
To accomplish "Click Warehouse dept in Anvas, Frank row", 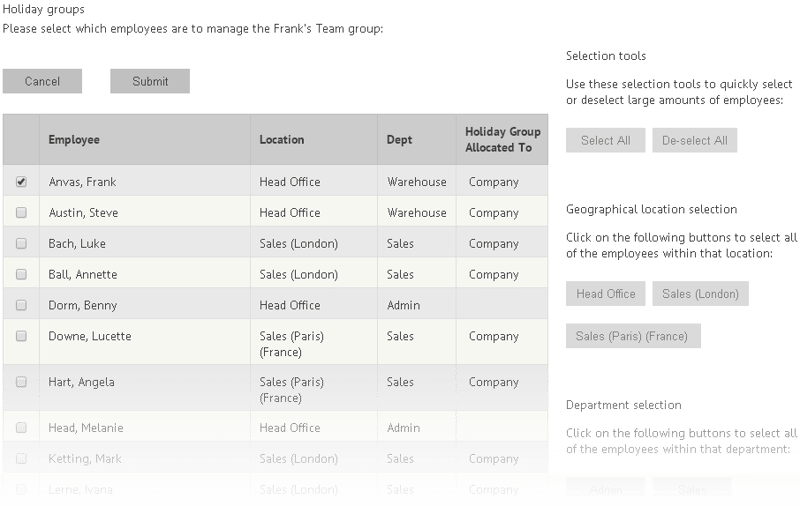I will click(416, 182).
